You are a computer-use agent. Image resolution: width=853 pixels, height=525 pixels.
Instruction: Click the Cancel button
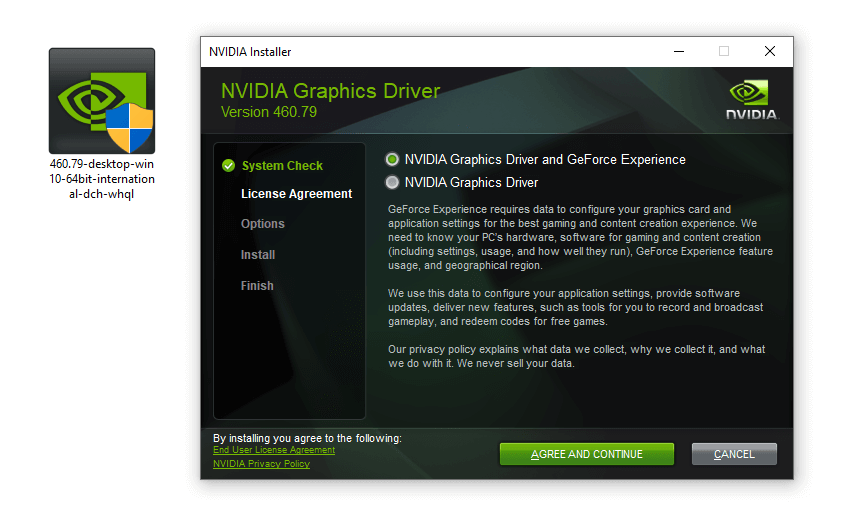[x=734, y=454]
